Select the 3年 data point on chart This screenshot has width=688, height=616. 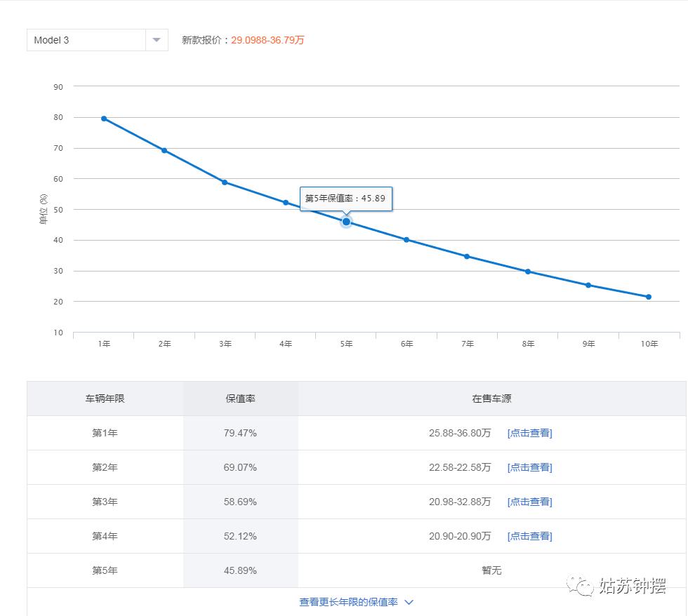point(225,182)
